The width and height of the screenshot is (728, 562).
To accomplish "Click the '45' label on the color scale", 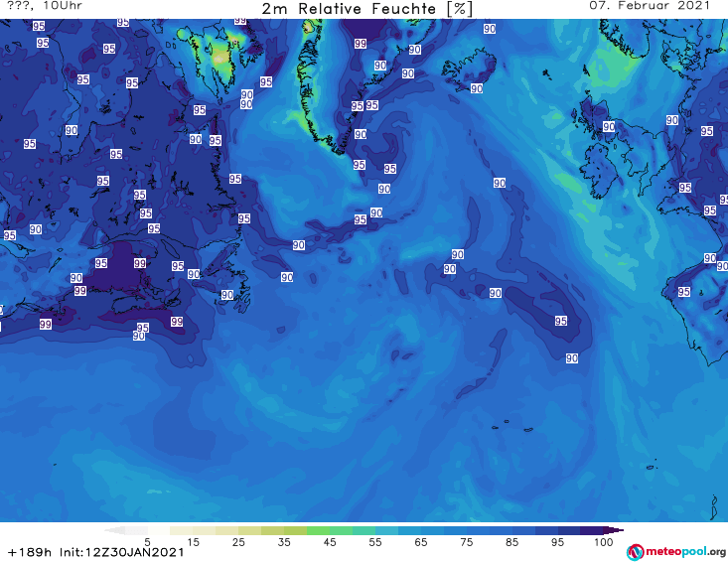I will point(330,542).
